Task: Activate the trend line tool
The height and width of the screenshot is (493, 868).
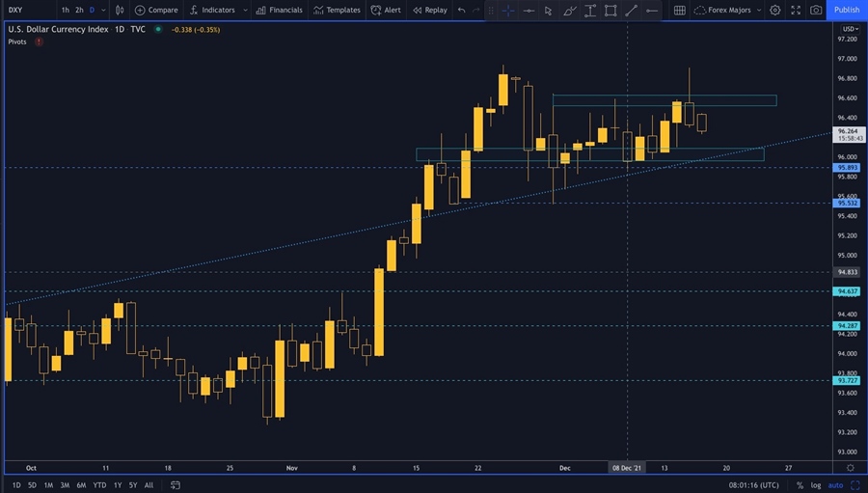Action: 631,10
